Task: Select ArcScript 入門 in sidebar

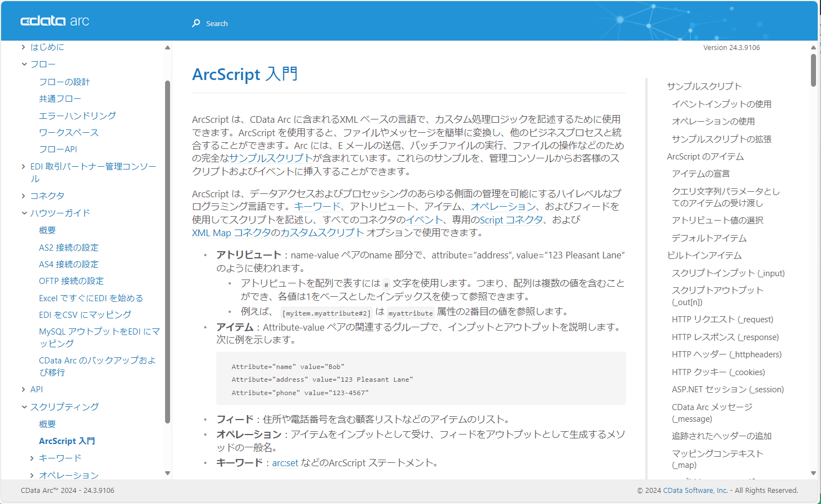Action: tap(67, 441)
